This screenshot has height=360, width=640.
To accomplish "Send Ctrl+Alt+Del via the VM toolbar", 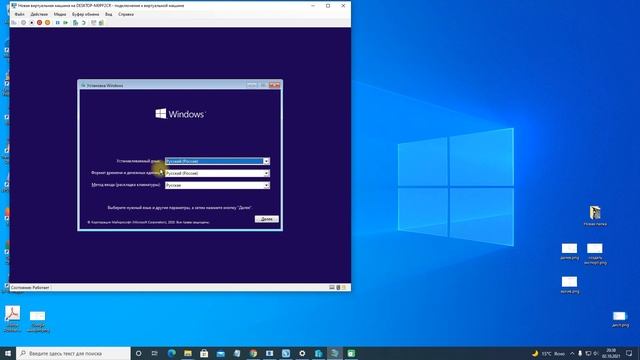I will coord(14,23).
